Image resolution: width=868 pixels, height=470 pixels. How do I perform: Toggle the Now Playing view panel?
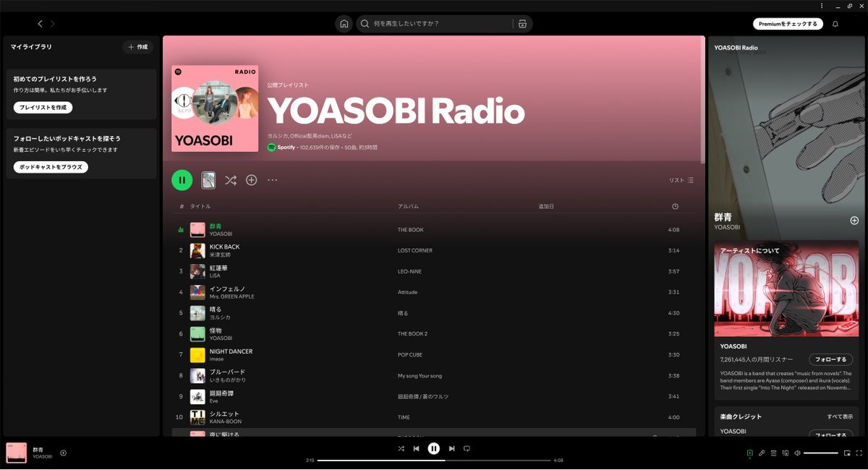pyautogui.click(x=750, y=453)
